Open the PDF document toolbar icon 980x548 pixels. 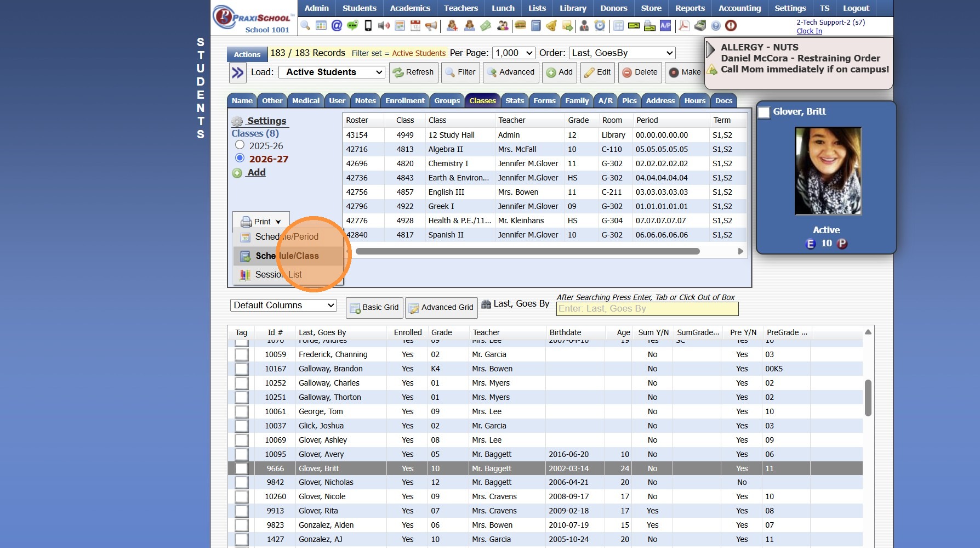point(684,26)
